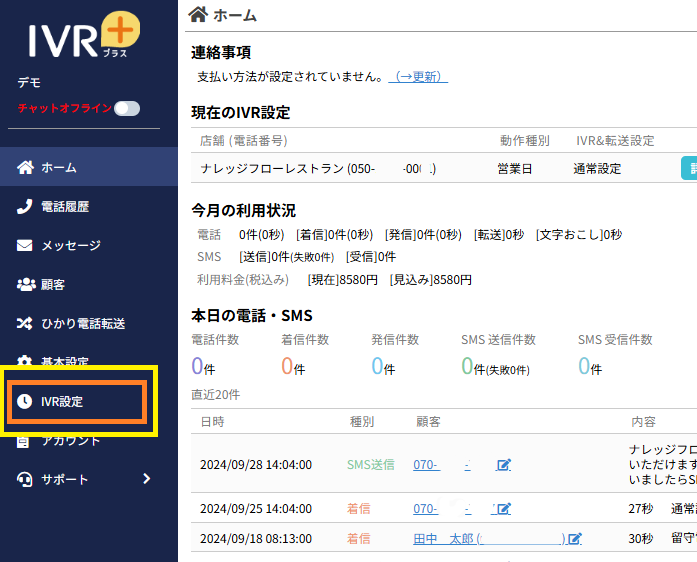Click edit icon in 2024/09/28 row
The height and width of the screenshot is (562, 697).
(504, 465)
